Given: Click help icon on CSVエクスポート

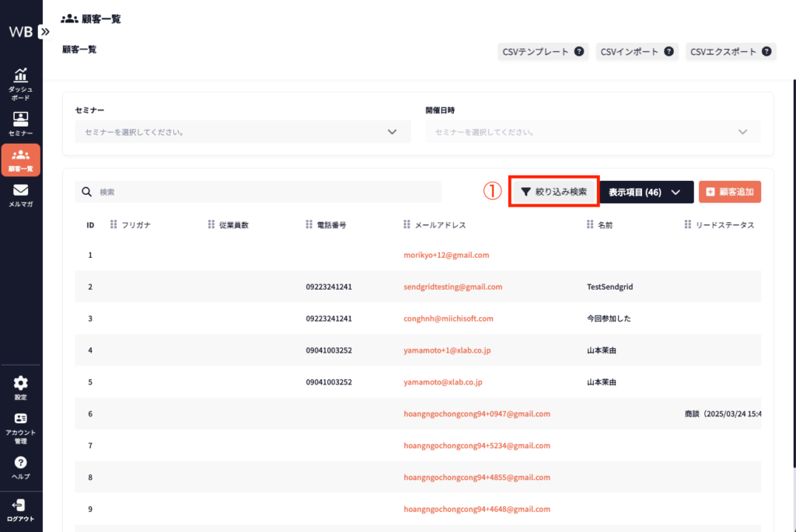Looking at the screenshot, I should 766,52.
